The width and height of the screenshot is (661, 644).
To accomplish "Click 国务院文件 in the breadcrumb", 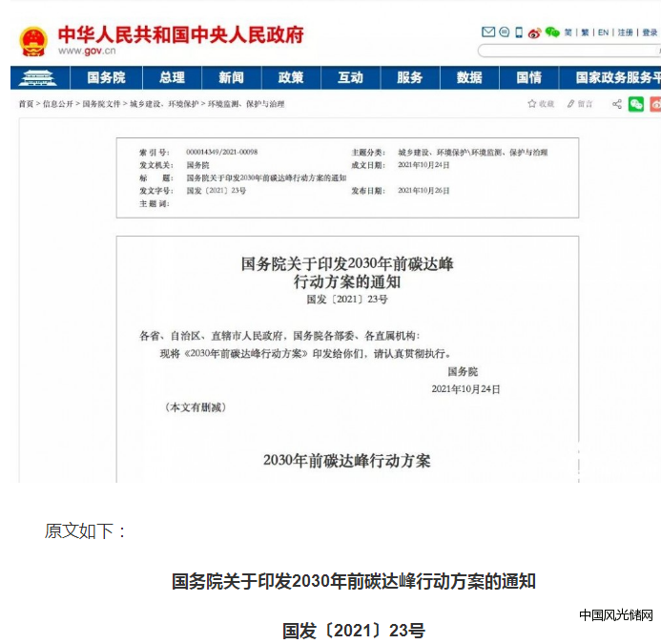I will (x=101, y=104).
